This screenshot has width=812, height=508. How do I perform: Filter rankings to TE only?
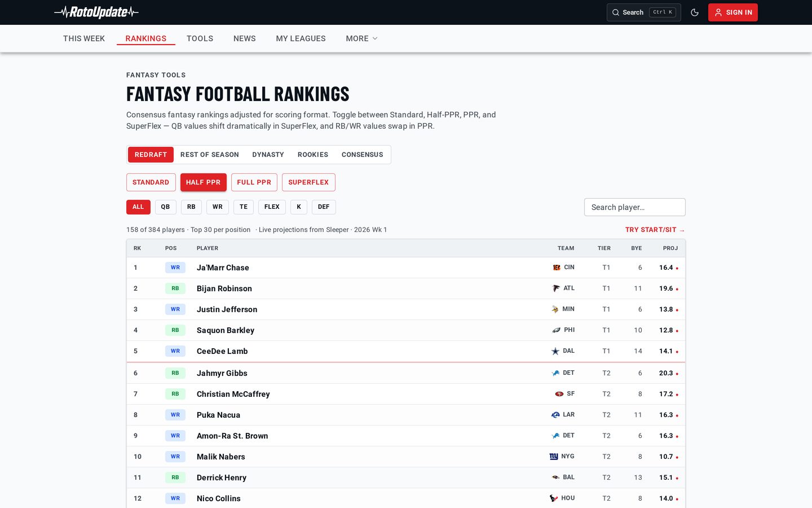(x=244, y=207)
